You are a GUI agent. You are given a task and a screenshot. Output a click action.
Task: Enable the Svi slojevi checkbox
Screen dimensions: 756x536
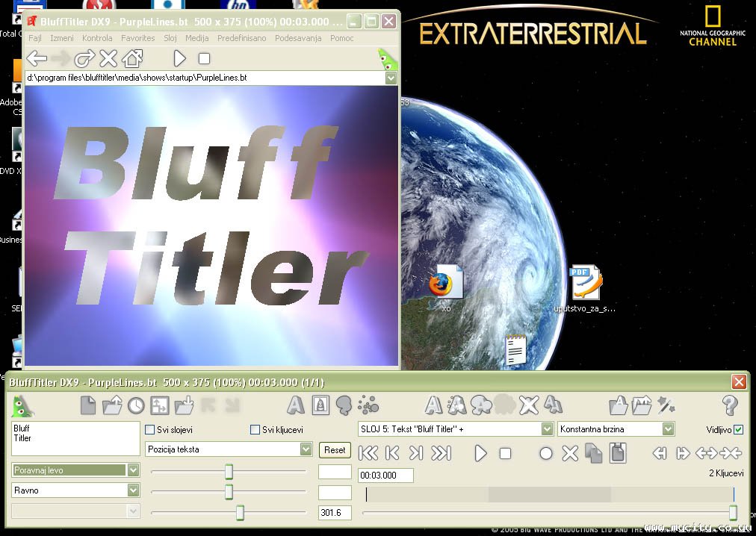point(150,430)
